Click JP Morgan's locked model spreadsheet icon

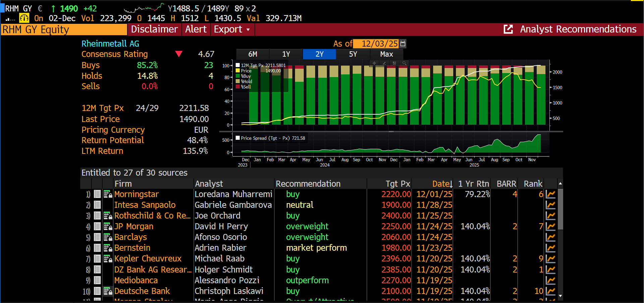108,227
